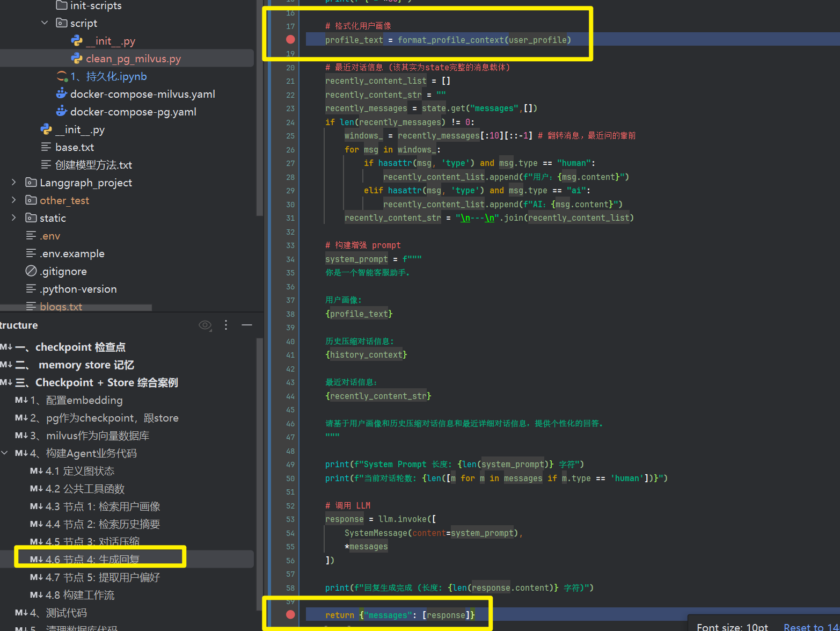Remove breakpoint on profile_text line
Image resolution: width=840 pixels, height=631 pixels.
tap(290, 39)
